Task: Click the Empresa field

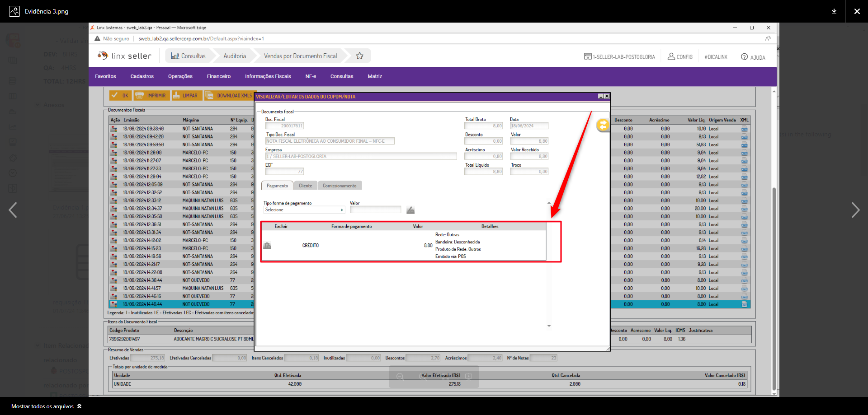Action: pos(361,157)
